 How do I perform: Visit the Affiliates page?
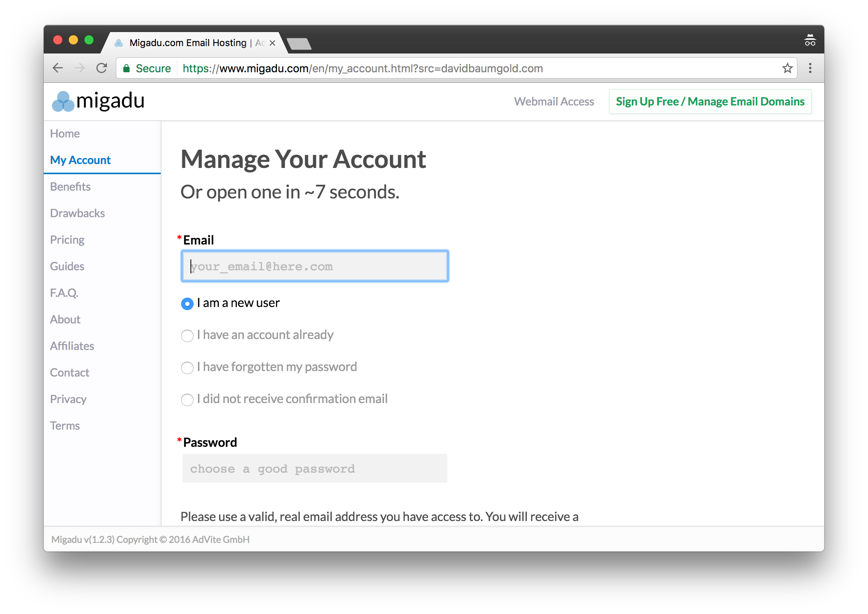click(x=72, y=346)
